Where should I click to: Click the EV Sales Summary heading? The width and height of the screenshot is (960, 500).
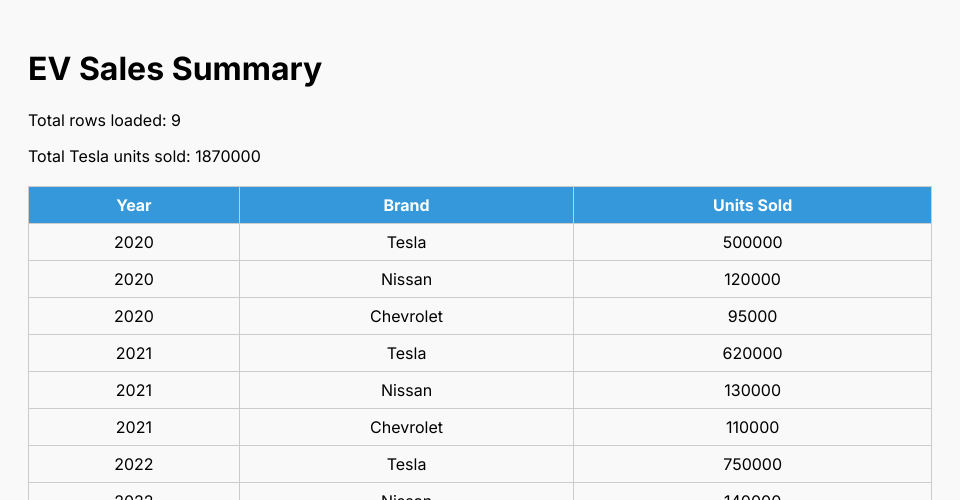coord(175,69)
